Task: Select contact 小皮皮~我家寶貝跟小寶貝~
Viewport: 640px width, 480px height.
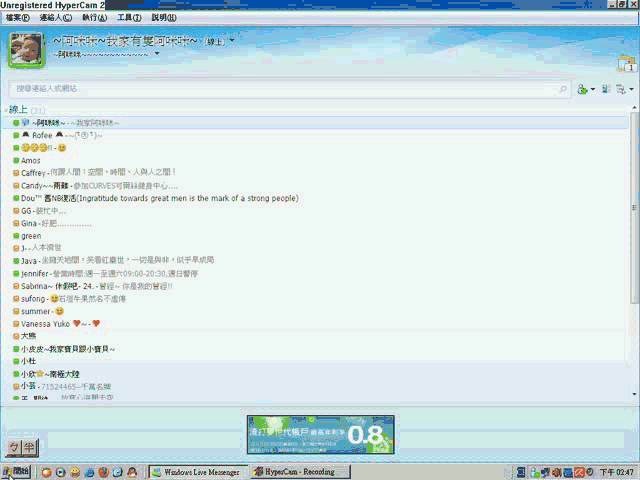Action: [64, 349]
